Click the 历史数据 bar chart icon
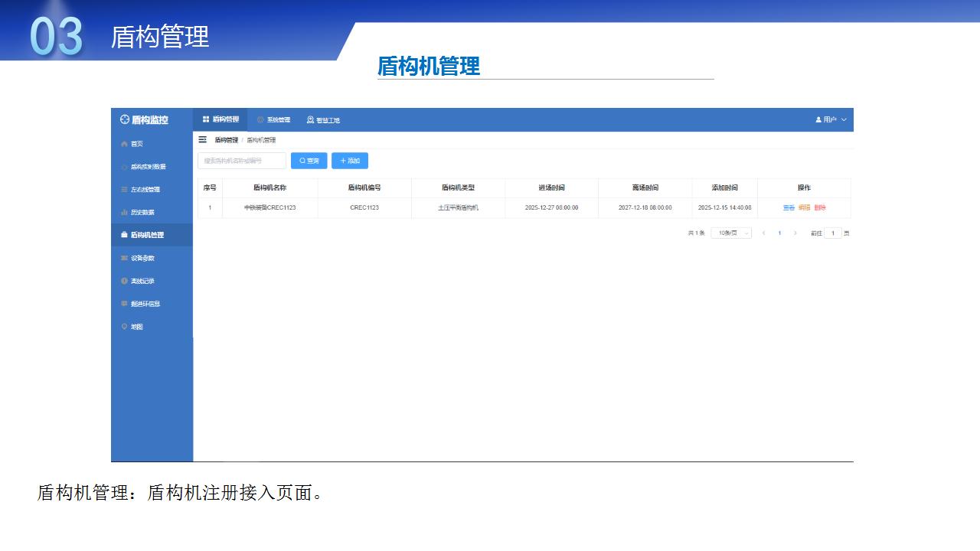The width and height of the screenshot is (980, 551). 125,213
